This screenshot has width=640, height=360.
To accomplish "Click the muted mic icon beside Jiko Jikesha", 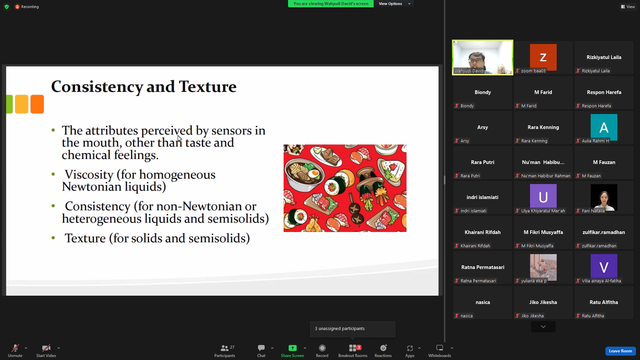I will click(518, 316).
